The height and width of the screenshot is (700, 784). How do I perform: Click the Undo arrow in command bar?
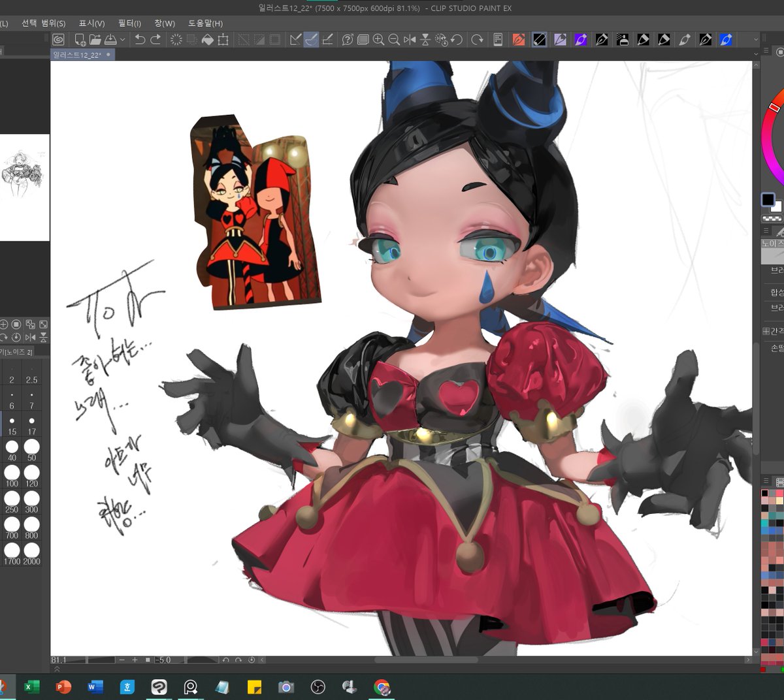tap(140, 40)
